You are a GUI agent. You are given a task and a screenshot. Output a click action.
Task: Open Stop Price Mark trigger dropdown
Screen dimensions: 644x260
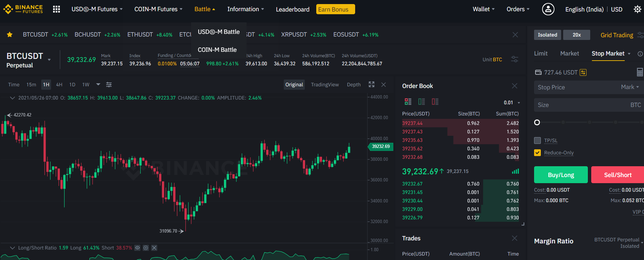[630, 87]
